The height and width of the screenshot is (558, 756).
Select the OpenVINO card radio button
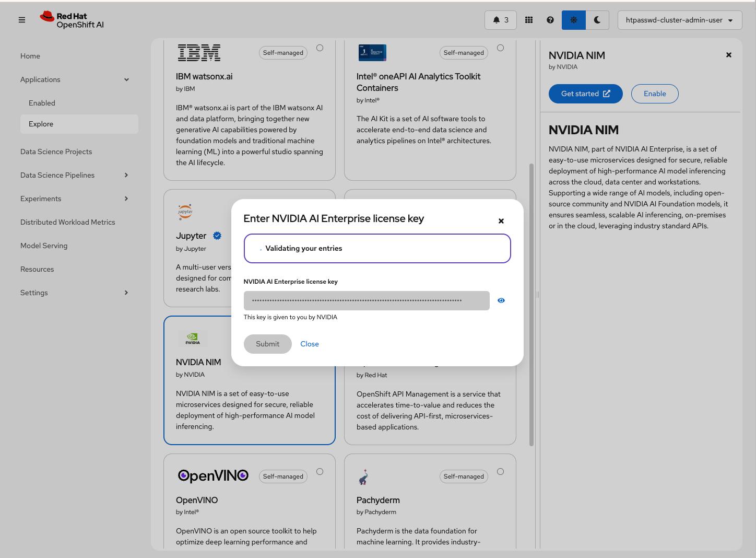pyautogui.click(x=320, y=472)
